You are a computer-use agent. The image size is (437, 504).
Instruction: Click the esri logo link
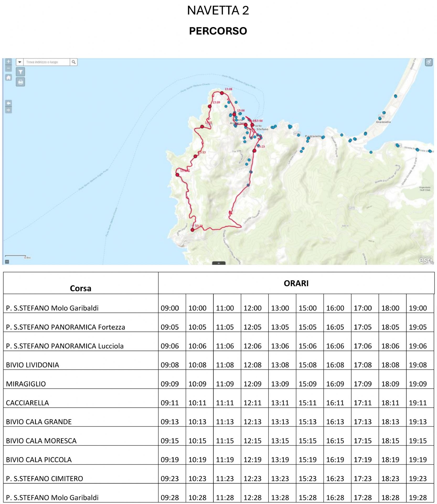click(x=425, y=260)
